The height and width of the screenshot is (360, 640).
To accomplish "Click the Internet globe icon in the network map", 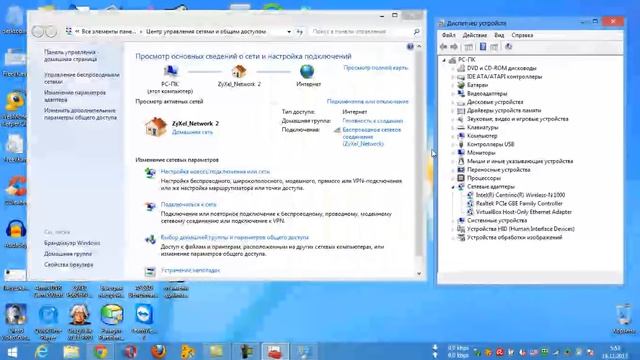I will [307, 72].
